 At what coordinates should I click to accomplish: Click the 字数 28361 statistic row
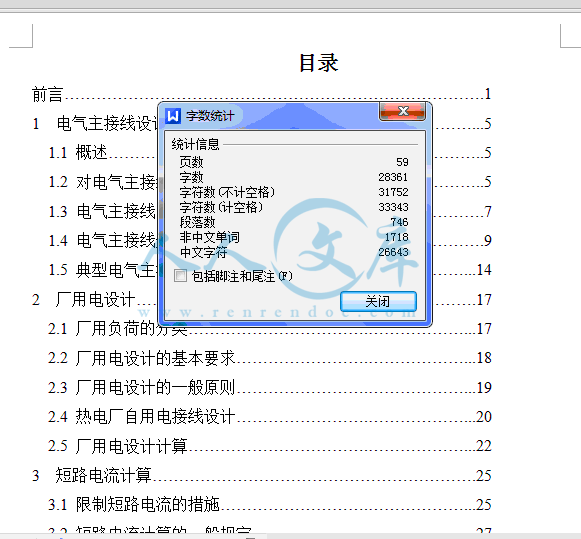coord(294,177)
